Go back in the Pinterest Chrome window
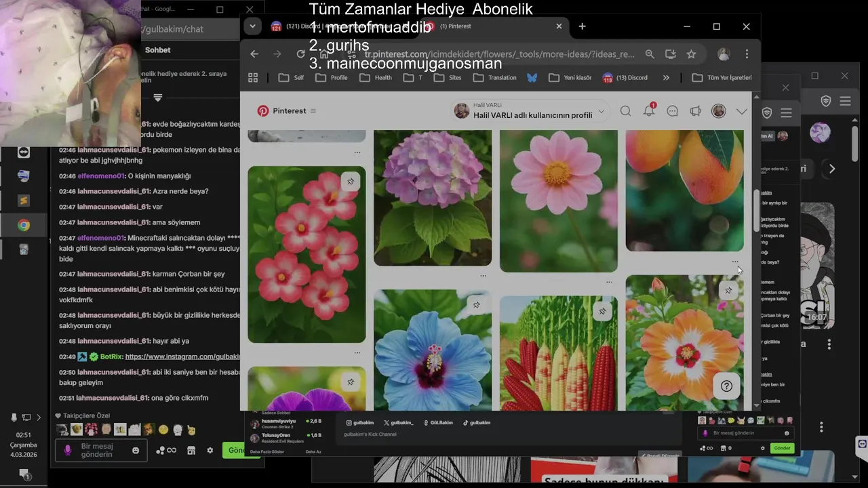Screen dimensions: 868x488 pyautogui.click(x=254, y=54)
